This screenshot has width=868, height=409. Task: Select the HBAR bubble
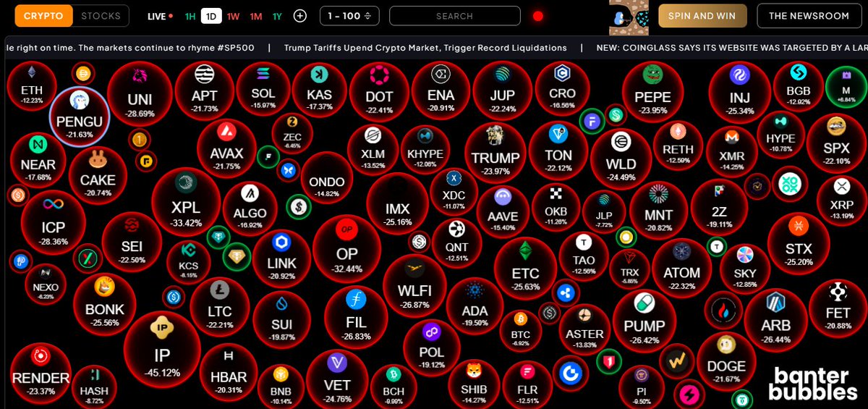coord(229,374)
